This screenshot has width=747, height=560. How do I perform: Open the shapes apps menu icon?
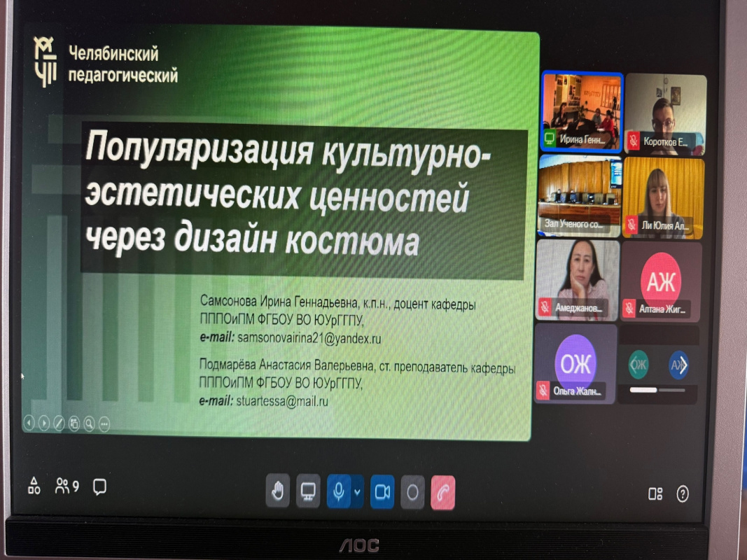pyautogui.click(x=34, y=485)
